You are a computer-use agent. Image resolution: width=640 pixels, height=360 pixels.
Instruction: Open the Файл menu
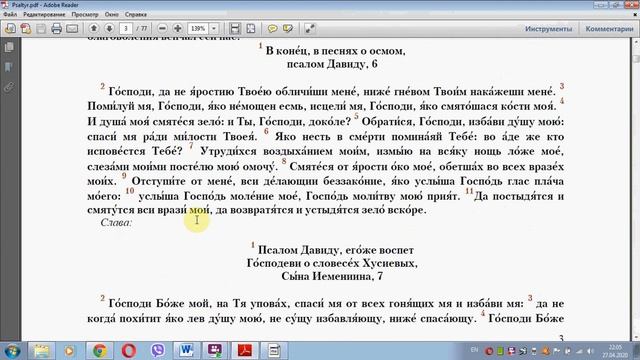tap(10, 14)
